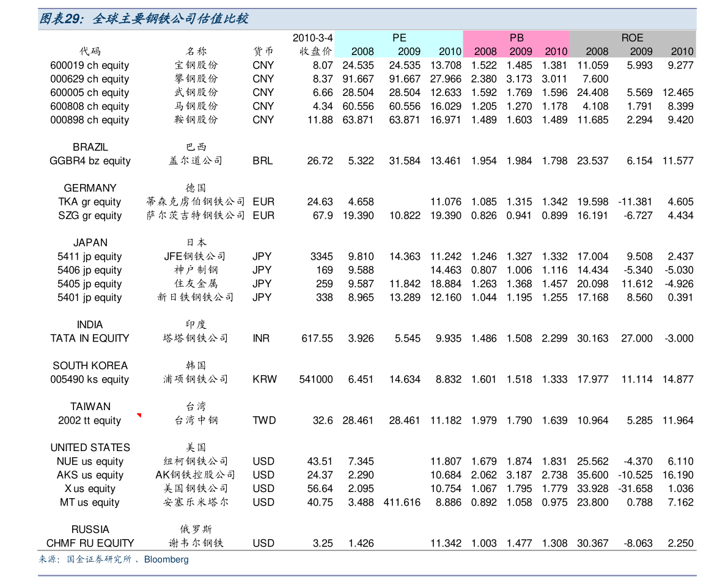The width and height of the screenshot is (728, 577).
Task: Click the JAPAN country group label
Action: [90, 243]
